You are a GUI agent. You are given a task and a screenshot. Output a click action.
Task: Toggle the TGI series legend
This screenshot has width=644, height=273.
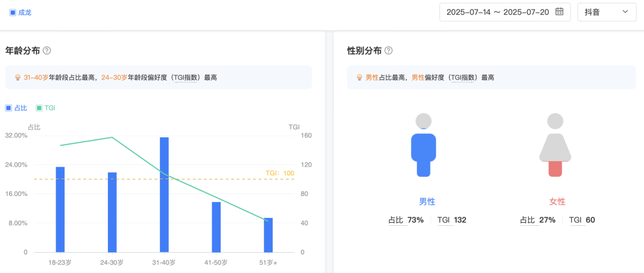coord(45,108)
